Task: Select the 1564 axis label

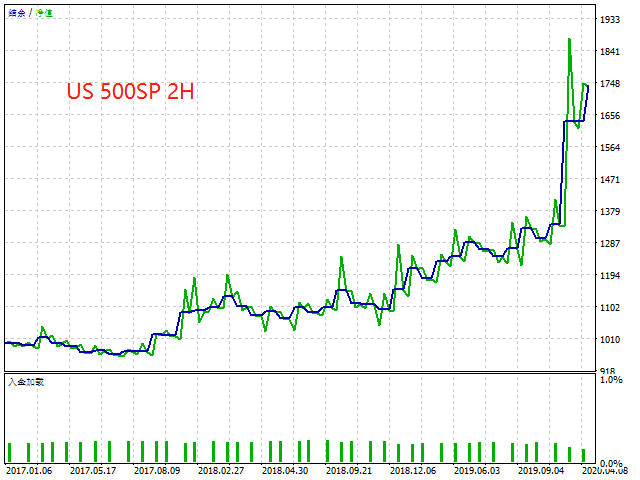Action: [610, 147]
